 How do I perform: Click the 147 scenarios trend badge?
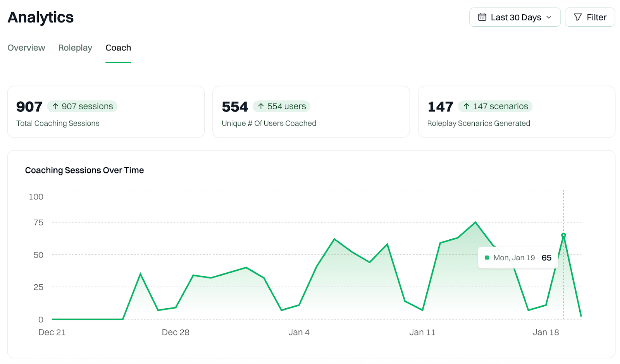[495, 106]
